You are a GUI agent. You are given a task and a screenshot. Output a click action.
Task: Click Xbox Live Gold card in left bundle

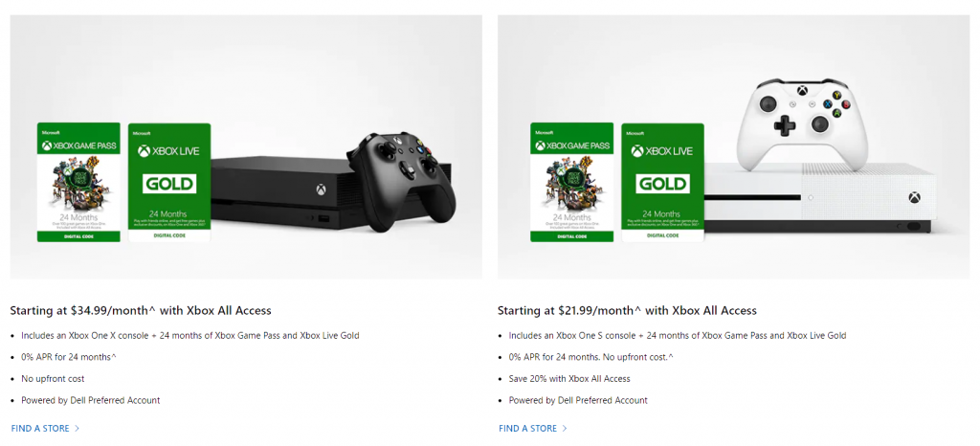click(x=168, y=182)
